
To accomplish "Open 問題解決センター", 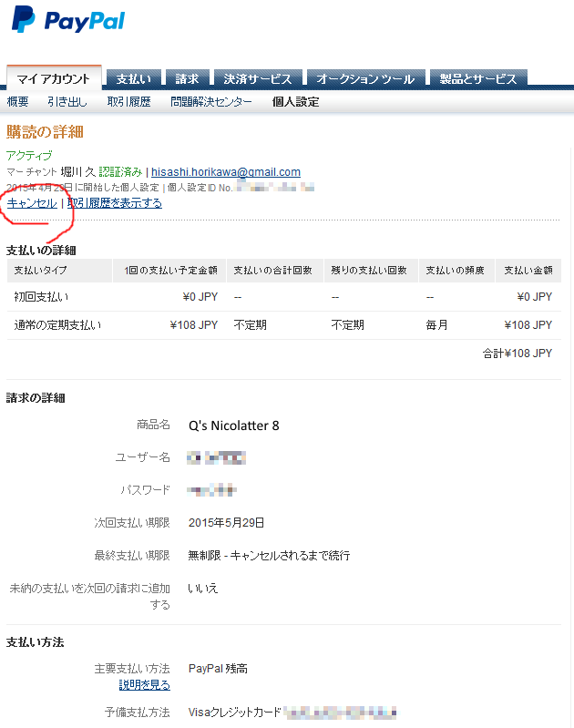I will click(211, 102).
